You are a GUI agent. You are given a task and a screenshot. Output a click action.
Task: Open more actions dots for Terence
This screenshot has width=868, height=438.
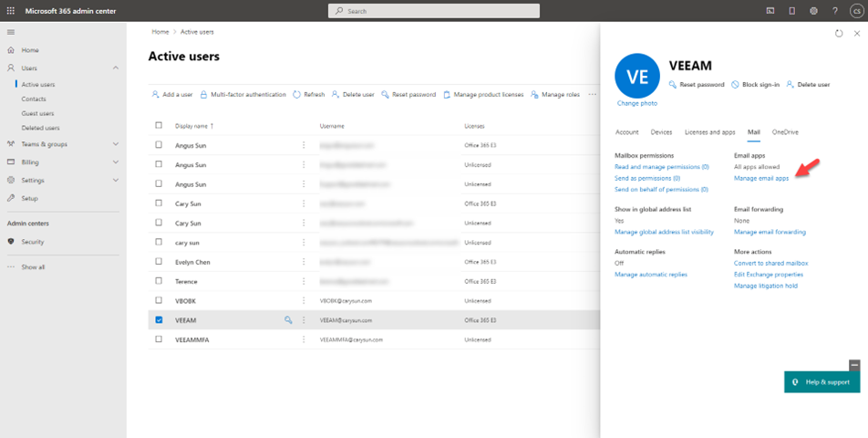point(304,281)
